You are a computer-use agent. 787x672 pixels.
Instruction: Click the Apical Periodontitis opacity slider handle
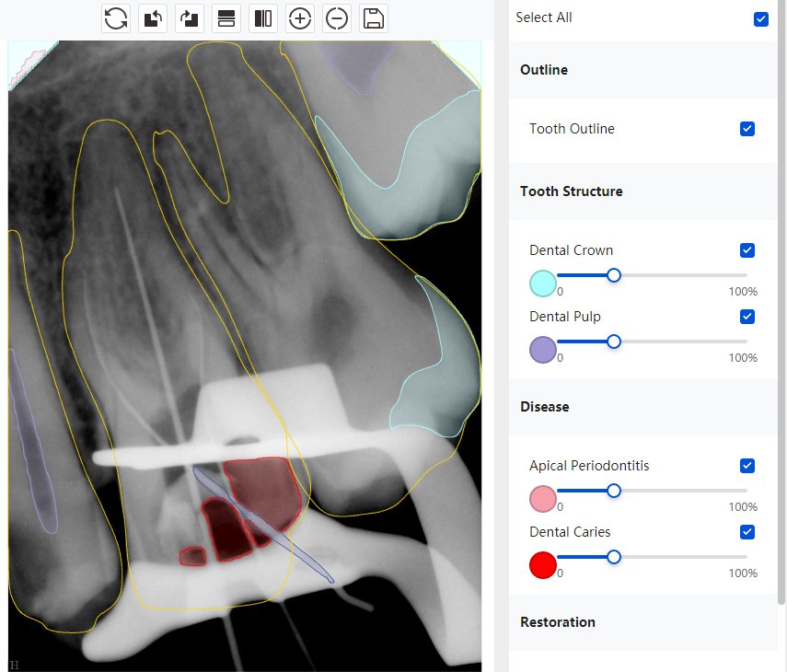613,491
